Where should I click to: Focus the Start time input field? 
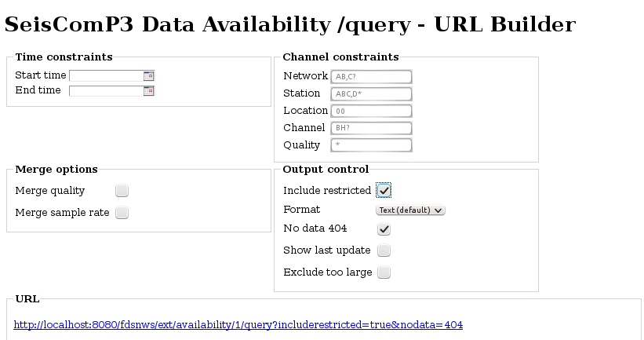[107, 76]
